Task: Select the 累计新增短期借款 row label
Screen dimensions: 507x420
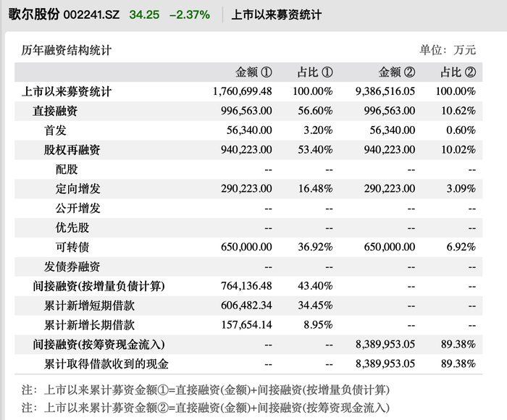Action: point(89,305)
